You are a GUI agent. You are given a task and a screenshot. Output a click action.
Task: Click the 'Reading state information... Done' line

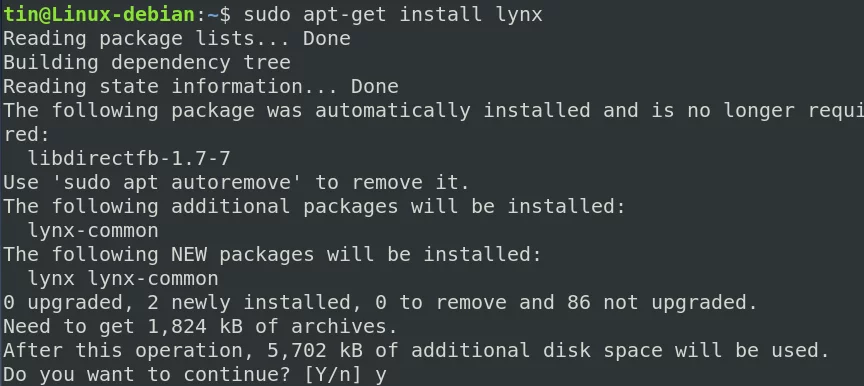tap(201, 86)
